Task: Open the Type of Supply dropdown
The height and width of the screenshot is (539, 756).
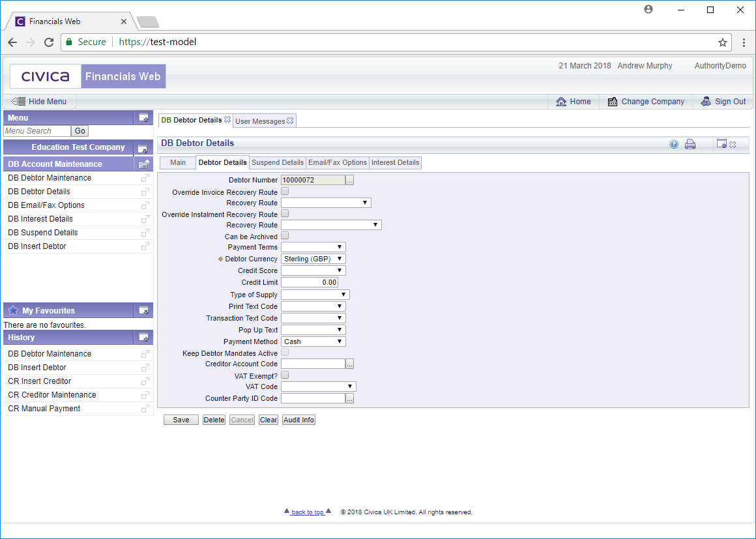Action: pos(315,295)
